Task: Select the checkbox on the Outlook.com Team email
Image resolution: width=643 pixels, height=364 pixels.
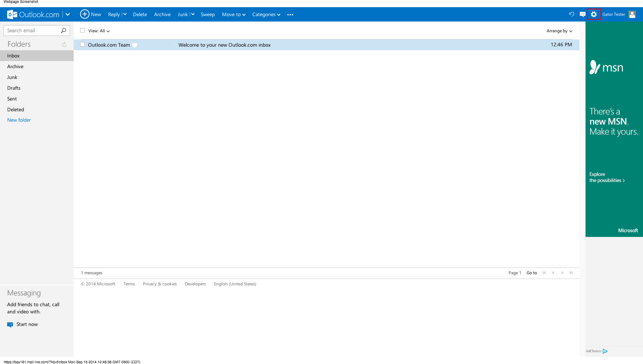Action: point(82,45)
